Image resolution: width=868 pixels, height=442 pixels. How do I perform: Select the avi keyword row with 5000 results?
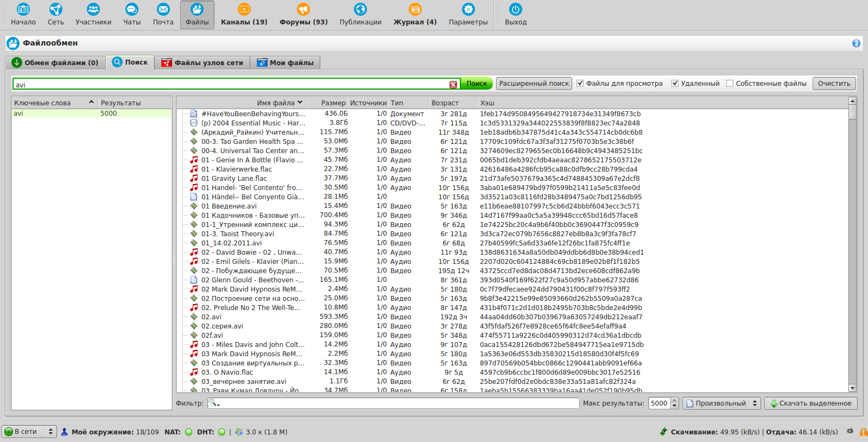pyautogui.click(x=92, y=113)
